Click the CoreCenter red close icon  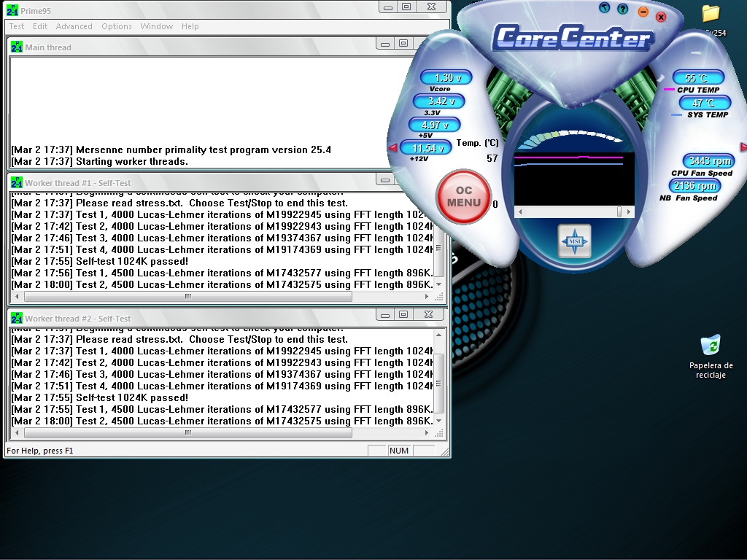(x=661, y=17)
